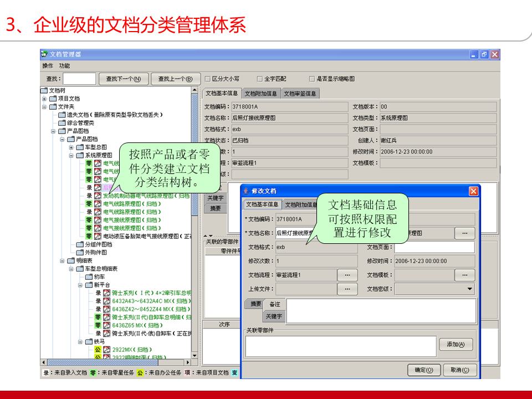Screen dimensions: 532x399
Task: Click the 项目文档 folder icon
Action: pyautogui.click(x=53, y=99)
